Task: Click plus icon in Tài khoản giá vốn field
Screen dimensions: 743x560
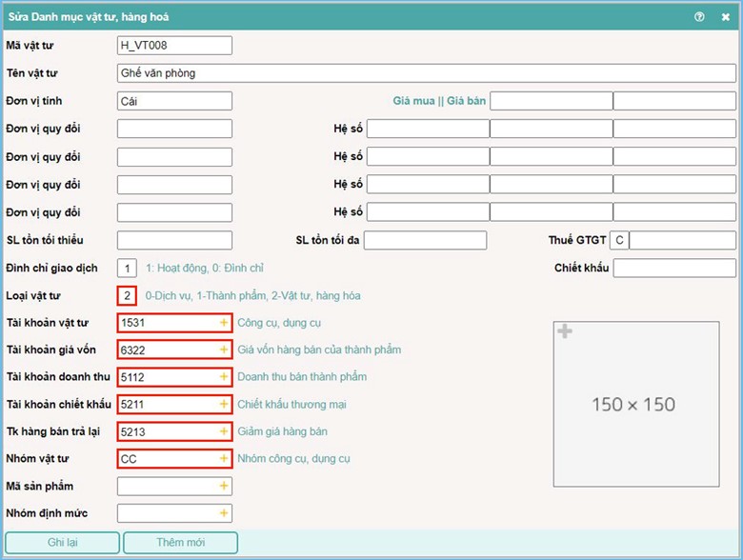Action: (225, 350)
